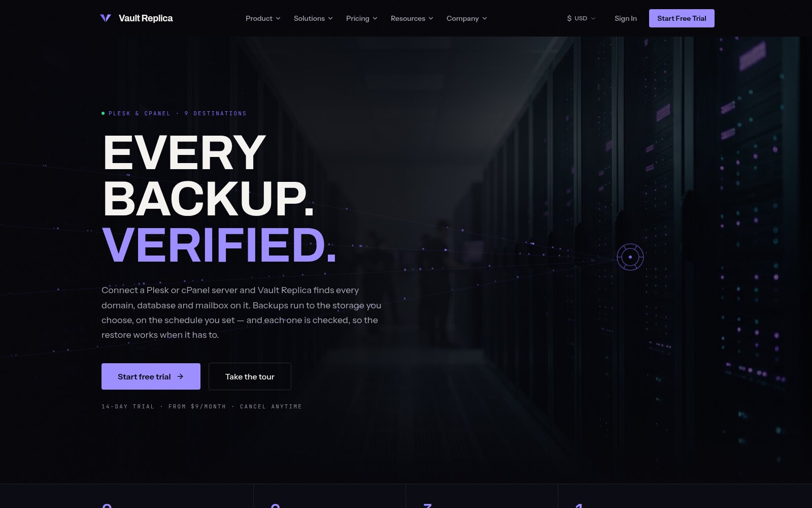Viewport: 812px width, 508px height.
Task: Click the '14-DAY TRIAL' footnote text
Action: (128, 406)
